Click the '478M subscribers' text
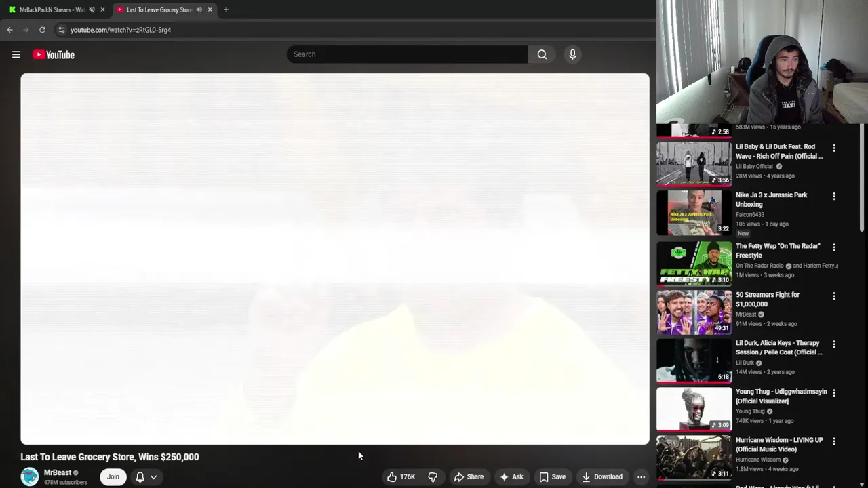 pos(66,483)
